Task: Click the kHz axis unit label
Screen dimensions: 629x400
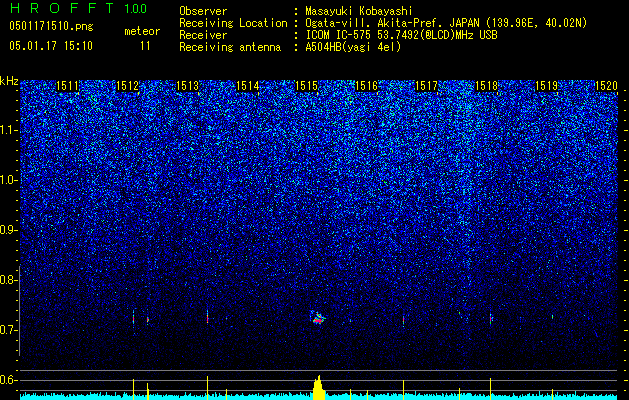Action: point(9,81)
